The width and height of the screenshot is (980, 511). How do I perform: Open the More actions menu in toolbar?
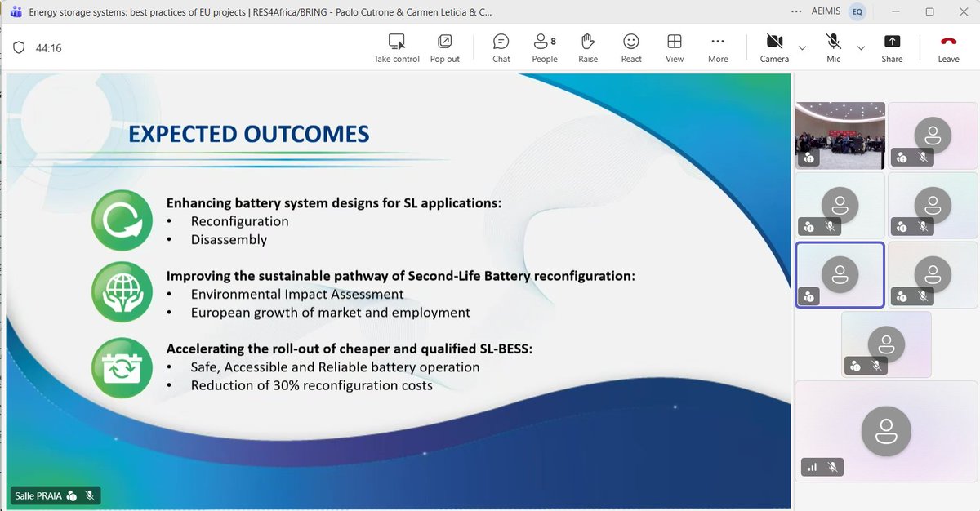(x=718, y=48)
